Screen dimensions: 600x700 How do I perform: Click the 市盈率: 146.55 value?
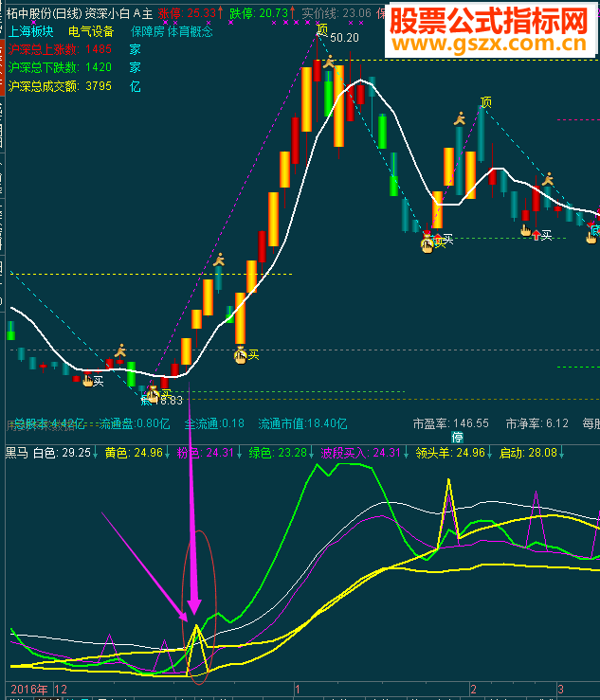(x=451, y=423)
